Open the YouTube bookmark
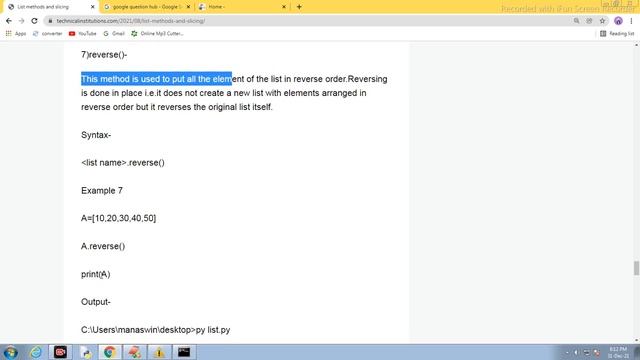This screenshot has width=640, height=360. tap(83, 33)
